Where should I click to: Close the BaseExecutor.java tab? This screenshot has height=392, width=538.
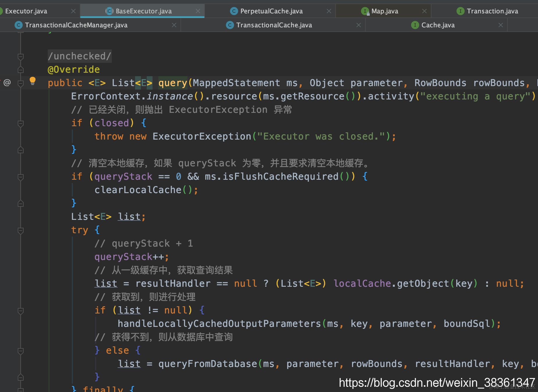[x=198, y=11]
